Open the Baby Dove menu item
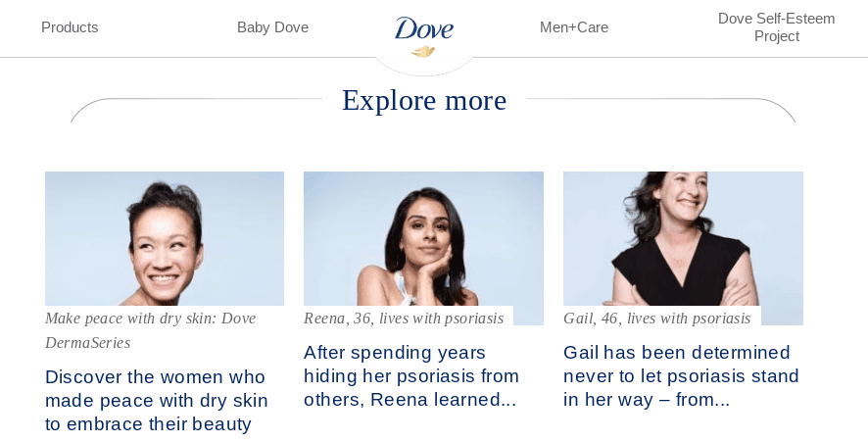Screen dimensions: 868x442 point(272,27)
